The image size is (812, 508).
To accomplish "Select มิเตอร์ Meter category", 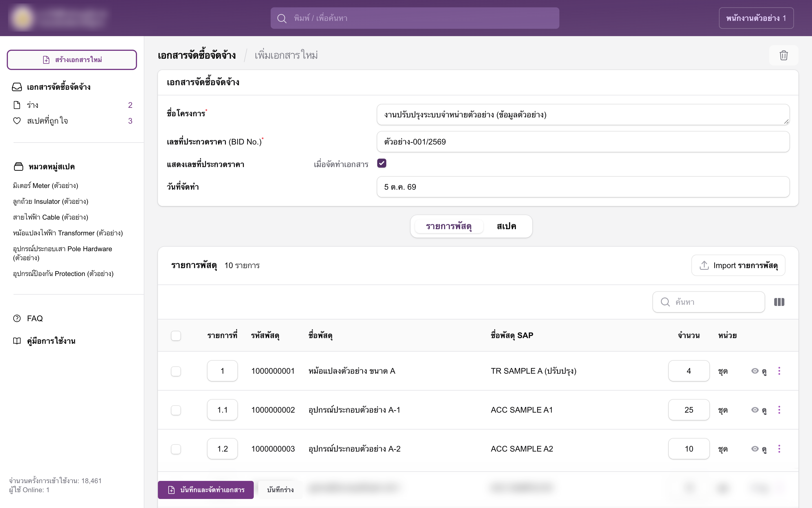I will click(x=46, y=185).
